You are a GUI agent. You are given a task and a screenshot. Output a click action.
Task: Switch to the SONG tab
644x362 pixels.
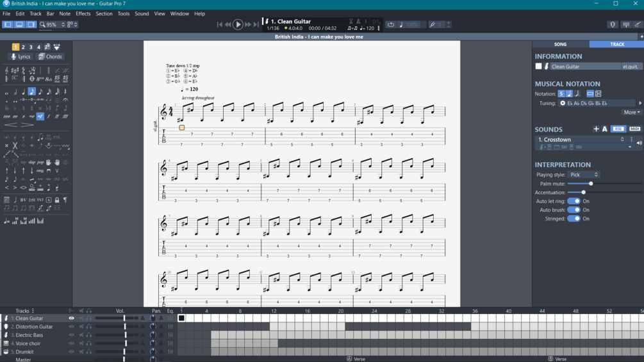tap(560, 44)
